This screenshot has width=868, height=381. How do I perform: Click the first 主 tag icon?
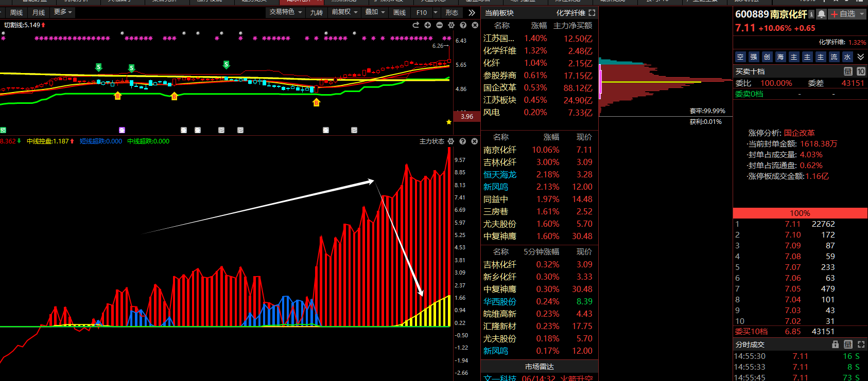pyautogui.click(x=794, y=57)
